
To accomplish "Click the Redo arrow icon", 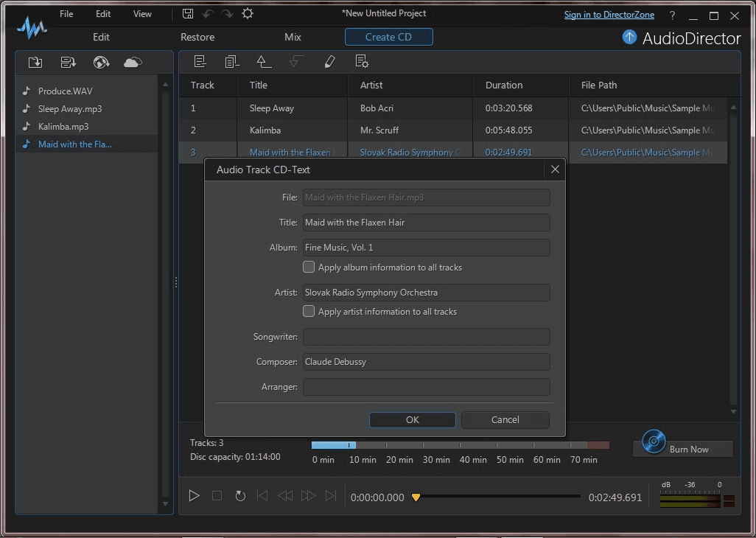I will (x=227, y=14).
